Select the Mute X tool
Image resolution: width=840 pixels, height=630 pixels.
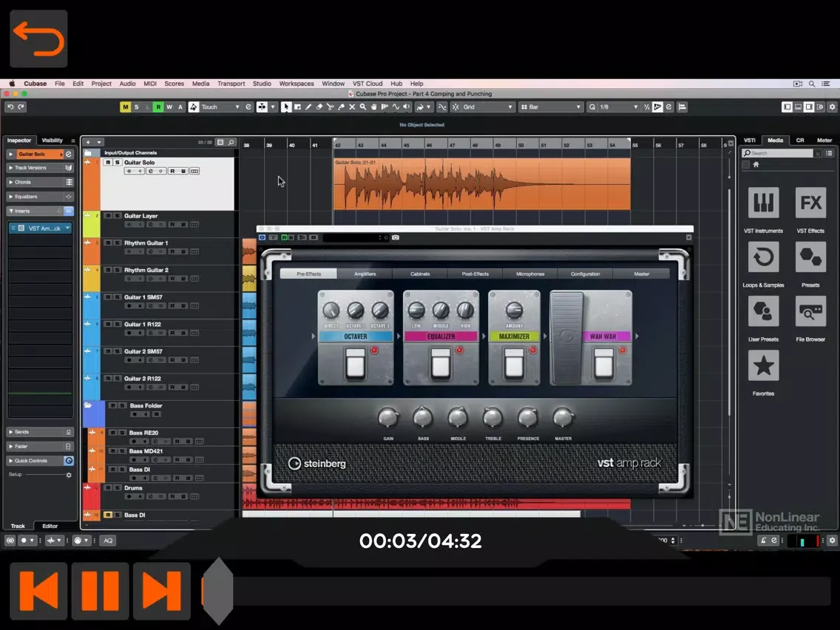click(352, 107)
